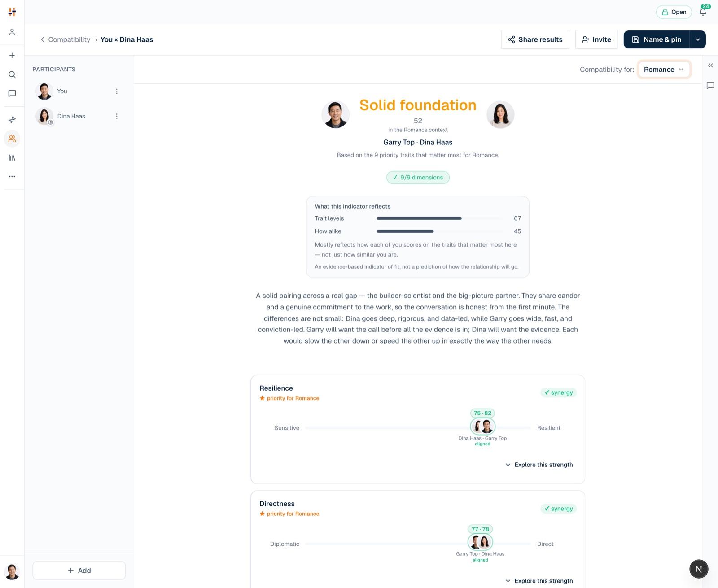The image size is (718, 588).
Task: Select the people compatibility sidebar icon
Action: tap(12, 139)
